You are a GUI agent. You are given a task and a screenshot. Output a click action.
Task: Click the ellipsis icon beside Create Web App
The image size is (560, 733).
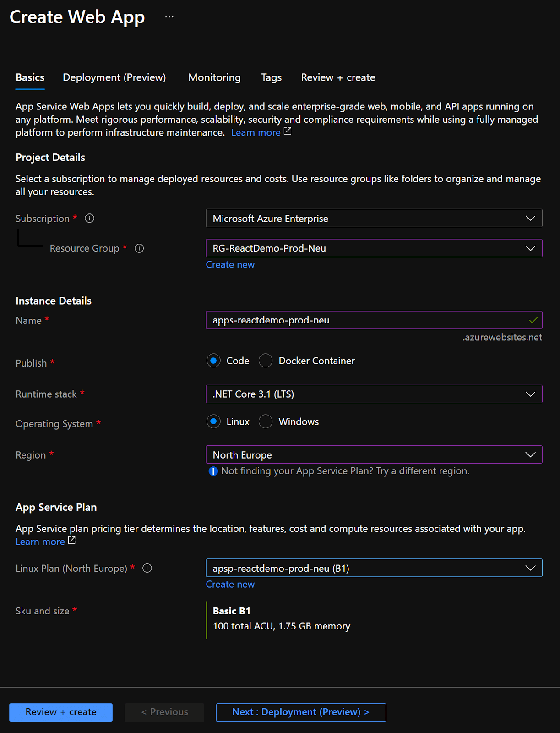[x=169, y=17]
